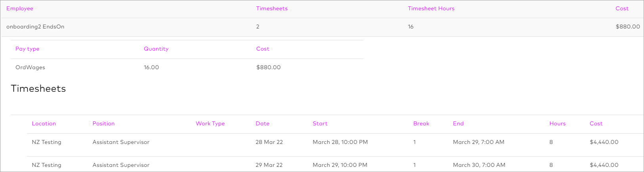Sort the Pay type column

point(27,49)
